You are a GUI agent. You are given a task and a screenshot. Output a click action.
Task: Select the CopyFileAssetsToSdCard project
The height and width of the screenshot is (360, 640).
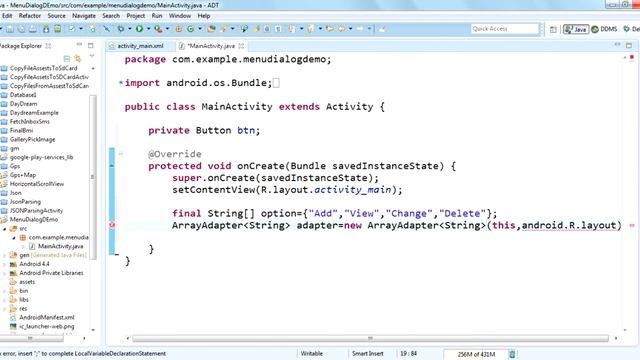[x=43, y=68]
